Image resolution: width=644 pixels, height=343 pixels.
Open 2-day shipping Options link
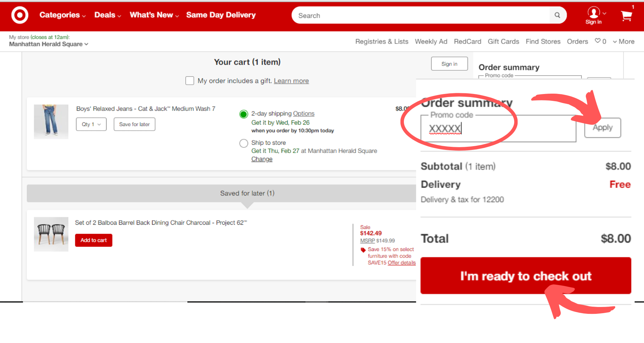304,114
